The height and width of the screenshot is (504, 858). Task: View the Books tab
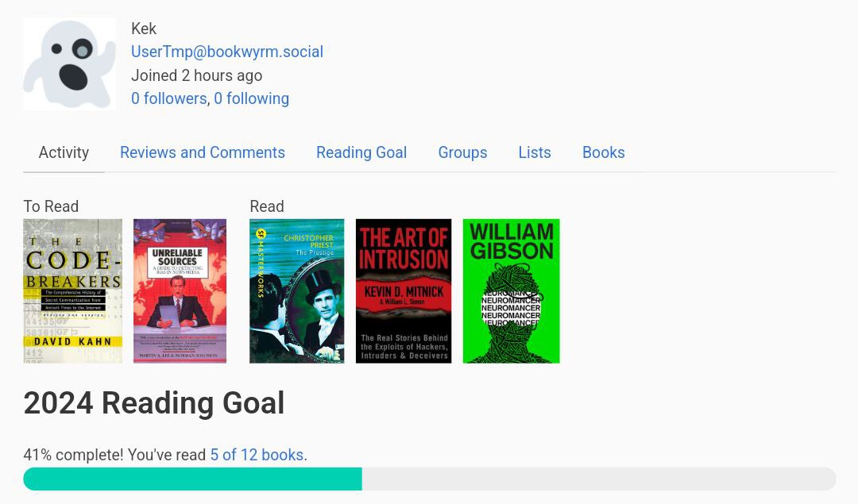click(604, 152)
